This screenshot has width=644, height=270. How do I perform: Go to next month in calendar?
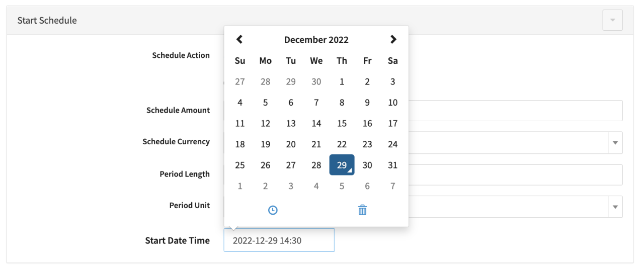(393, 39)
